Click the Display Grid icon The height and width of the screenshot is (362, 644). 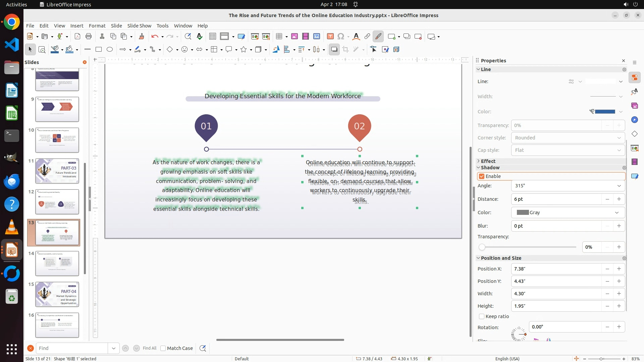212,37
